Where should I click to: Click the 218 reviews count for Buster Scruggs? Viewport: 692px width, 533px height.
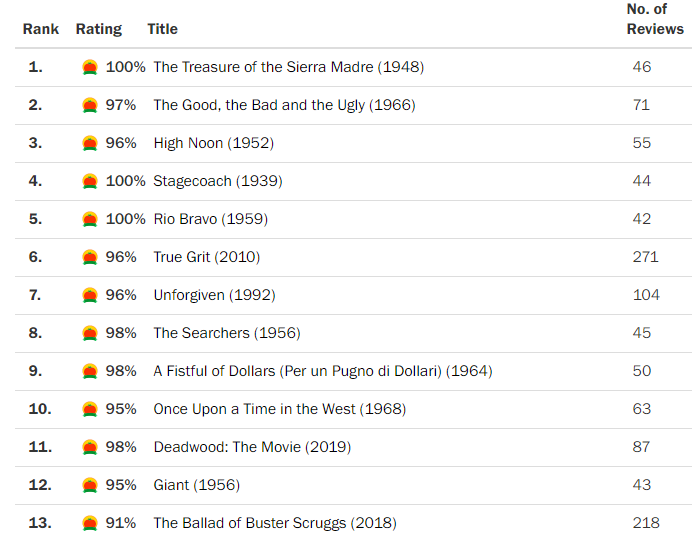pyautogui.click(x=645, y=523)
